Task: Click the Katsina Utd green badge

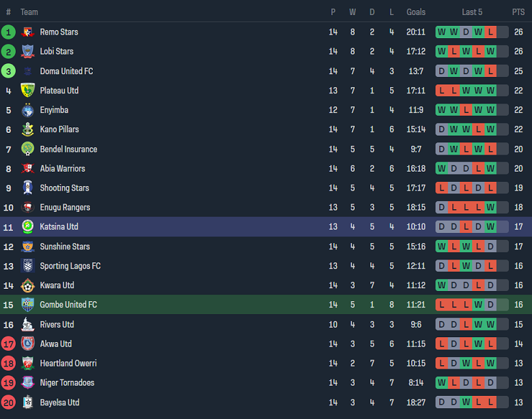Action: pyautogui.click(x=28, y=227)
